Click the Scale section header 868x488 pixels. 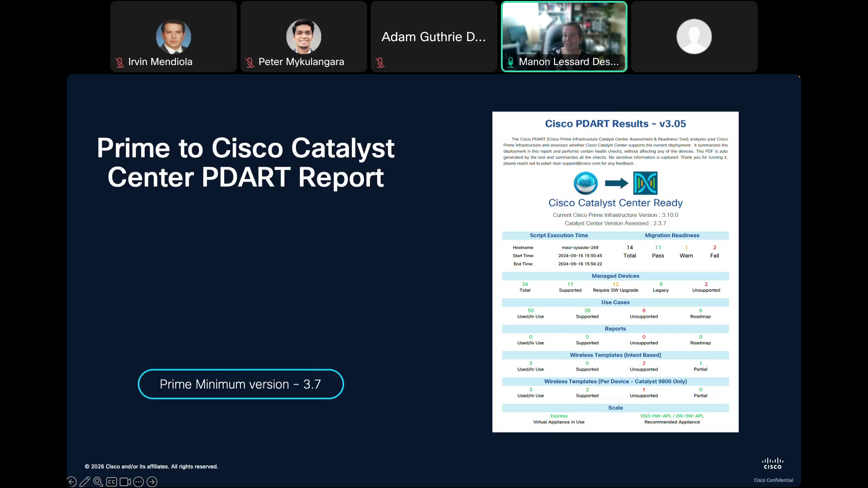click(615, 408)
